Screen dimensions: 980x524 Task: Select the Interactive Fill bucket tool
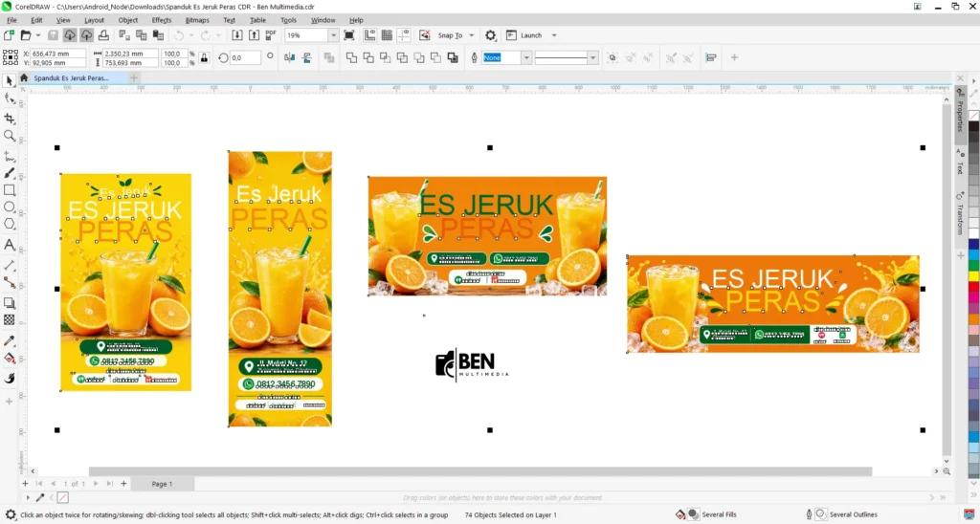coord(10,359)
